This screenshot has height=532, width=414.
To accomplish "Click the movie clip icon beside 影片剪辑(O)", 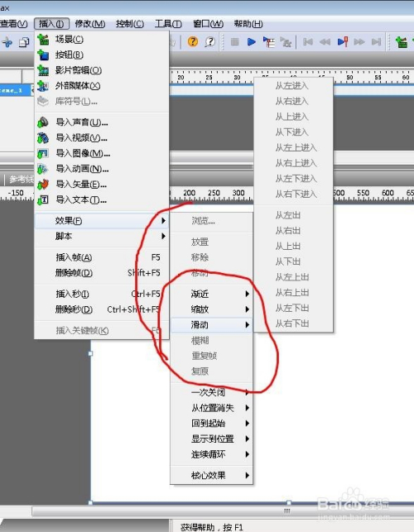I will (43, 70).
